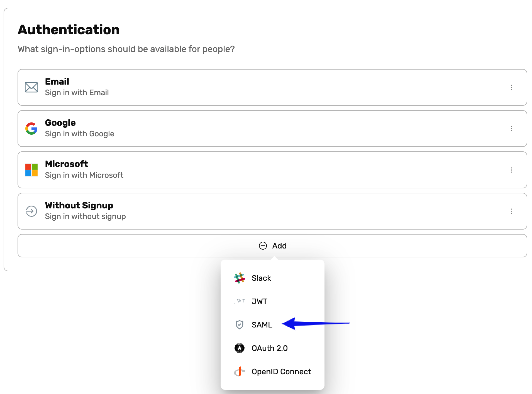Click the Google logo icon
The width and height of the screenshot is (532, 394).
coord(31,129)
